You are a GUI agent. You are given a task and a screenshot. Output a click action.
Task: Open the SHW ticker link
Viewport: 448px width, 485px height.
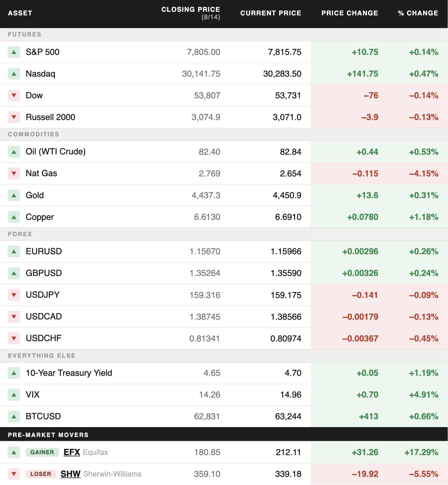pyautogui.click(x=71, y=474)
